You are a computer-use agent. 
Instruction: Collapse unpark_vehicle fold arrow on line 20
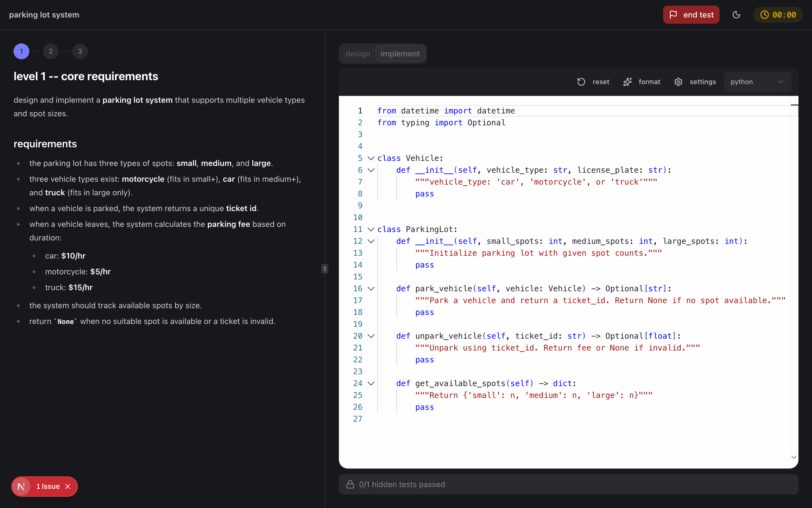click(x=371, y=336)
